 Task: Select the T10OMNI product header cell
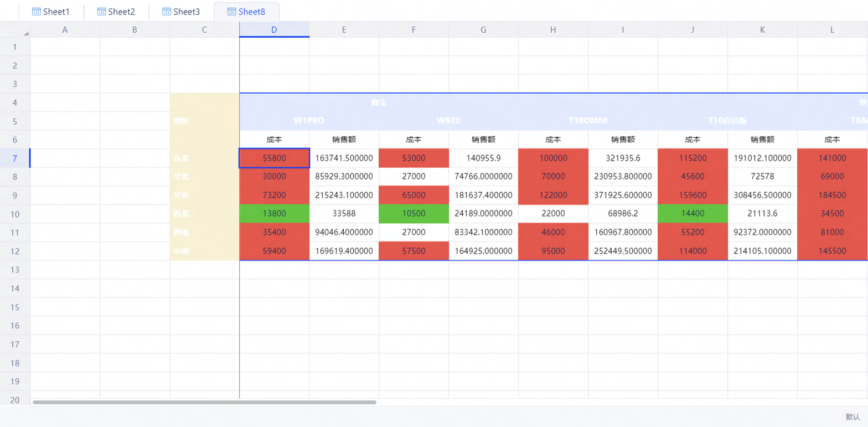pos(588,120)
